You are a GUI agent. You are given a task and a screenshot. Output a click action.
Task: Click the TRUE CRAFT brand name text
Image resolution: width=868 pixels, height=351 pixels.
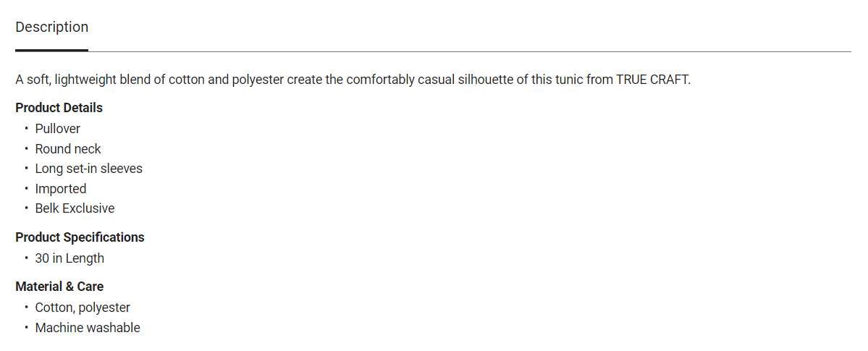(x=652, y=80)
